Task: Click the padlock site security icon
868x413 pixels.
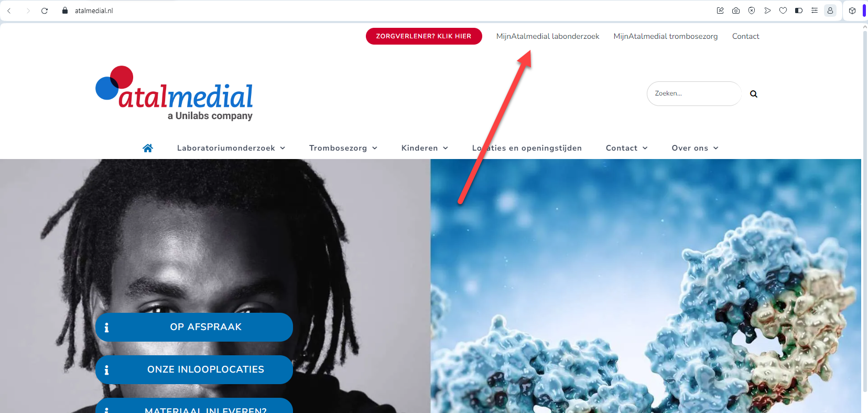Action: coord(65,10)
